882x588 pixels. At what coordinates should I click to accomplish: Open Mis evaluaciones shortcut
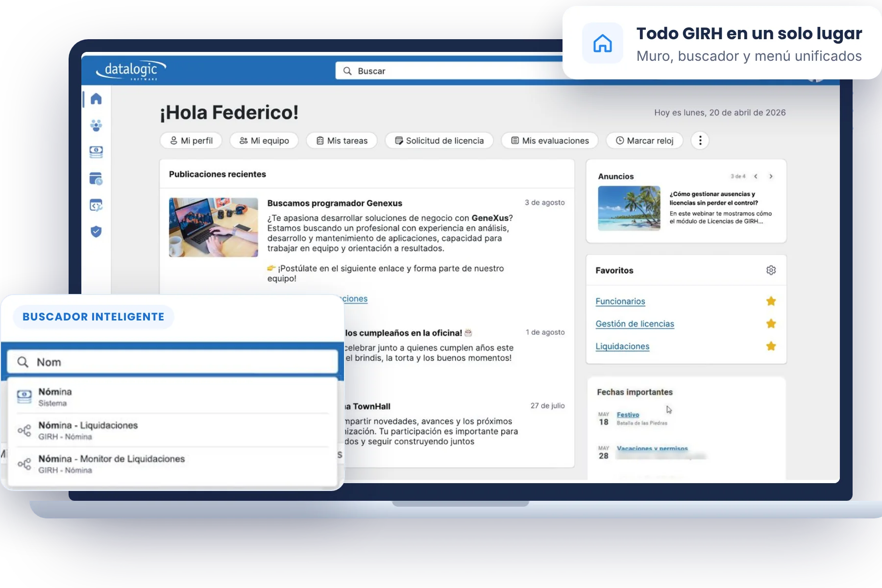(x=550, y=141)
